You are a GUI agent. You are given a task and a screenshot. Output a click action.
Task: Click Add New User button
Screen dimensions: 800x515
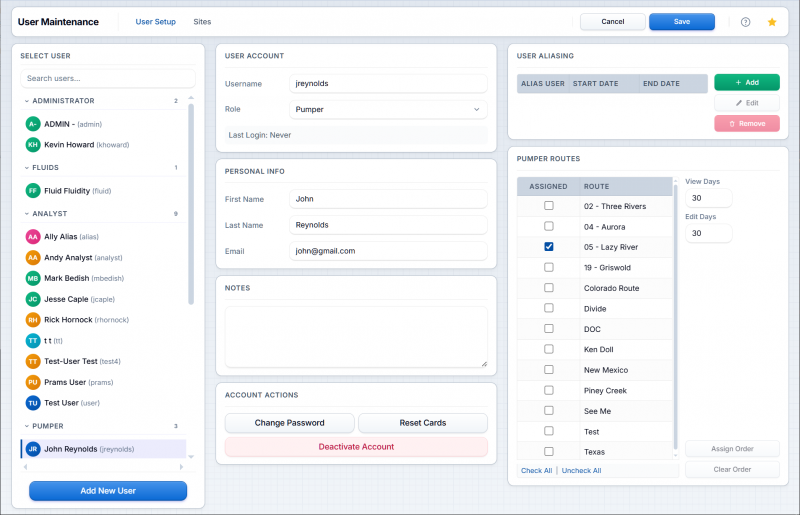click(108, 491)
